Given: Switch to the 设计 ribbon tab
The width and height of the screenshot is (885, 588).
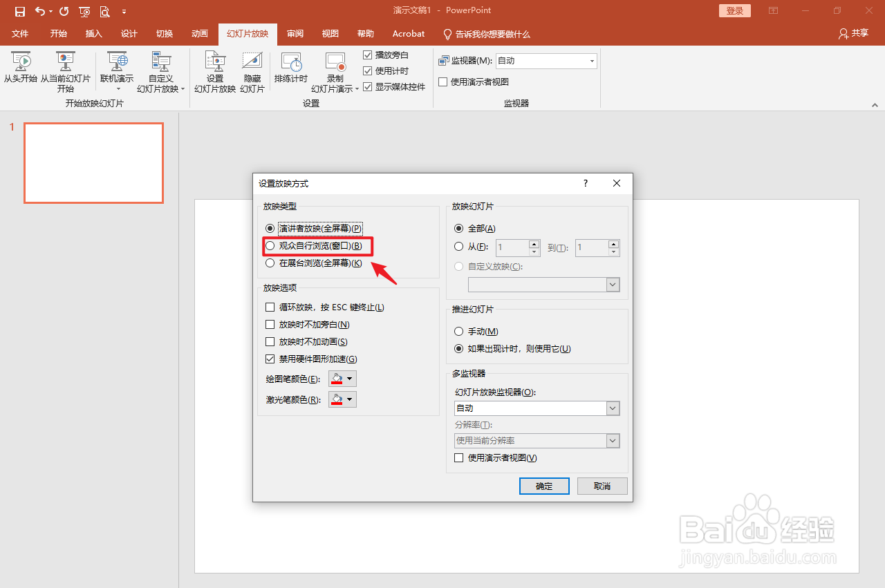Looking at the screenshot, I should 129,34.
